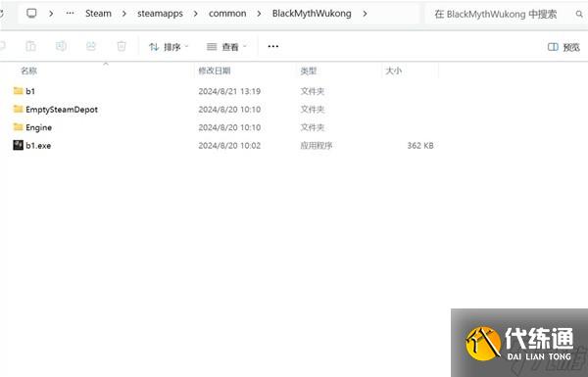This screenshot has width=588, height=377.
Task: Expand chevron after BlackMythWukong breadcrumb
Action: (365, 14)
